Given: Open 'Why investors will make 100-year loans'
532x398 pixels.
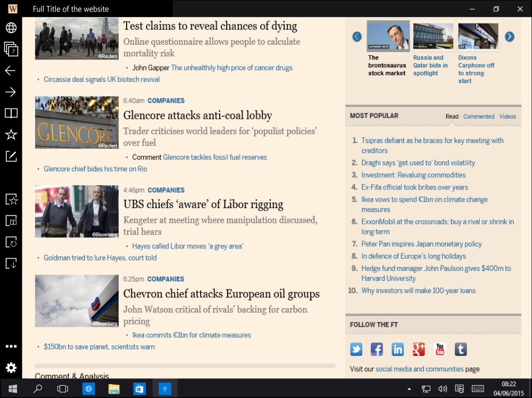Looking at the screenshot, I should [418, 291].
